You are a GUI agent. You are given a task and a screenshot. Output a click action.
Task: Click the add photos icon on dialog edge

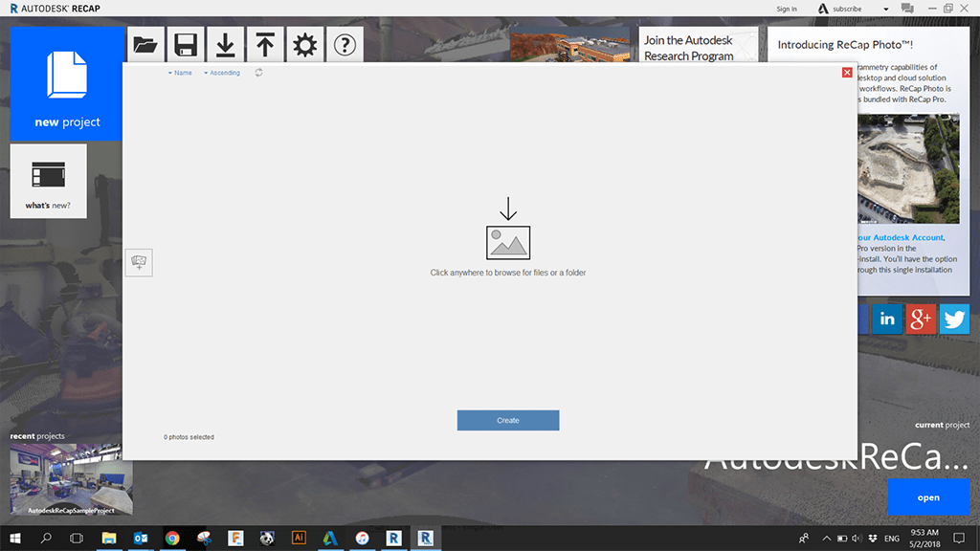139,262
